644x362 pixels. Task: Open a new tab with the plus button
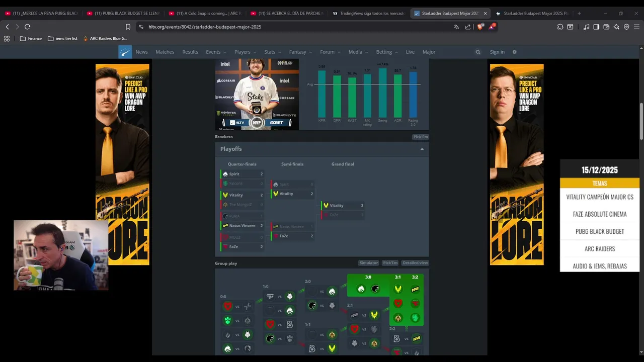(579, 13)
